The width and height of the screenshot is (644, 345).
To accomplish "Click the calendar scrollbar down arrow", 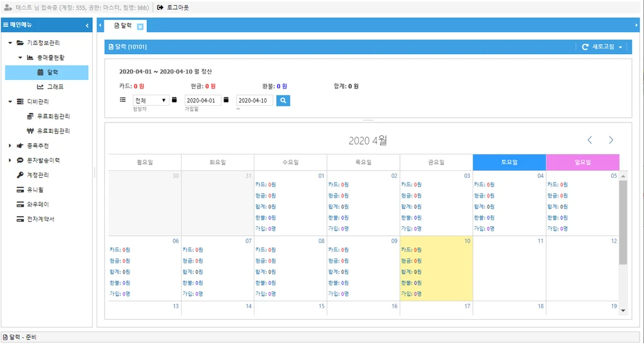I will [623, 311].
